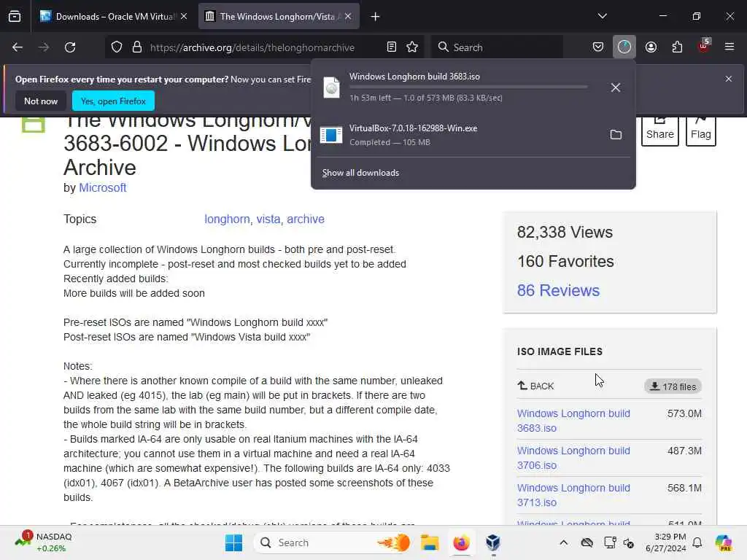Download Windows Longhorn build 3706.iso link
The width and height of the screenshot is (747, 560).
pos(573,458)
